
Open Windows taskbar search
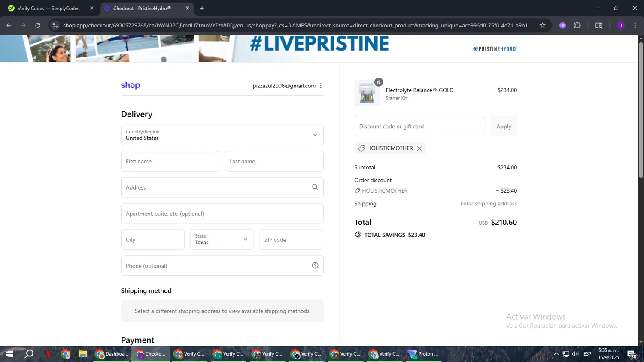(29, 354)
